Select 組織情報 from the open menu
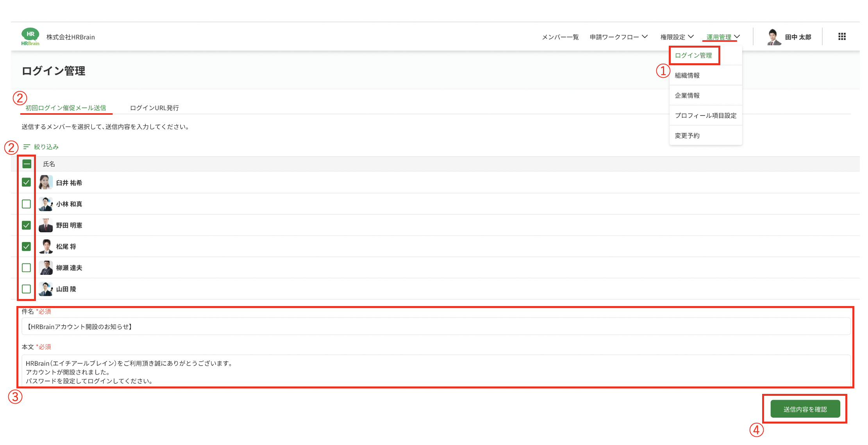The width and height of the screenshot is (868, 445). 687,76
